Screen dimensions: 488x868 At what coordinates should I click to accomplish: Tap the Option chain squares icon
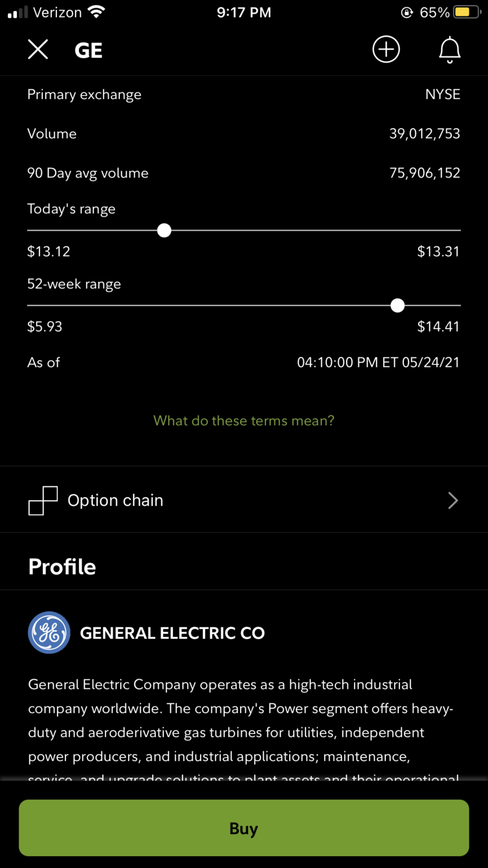click(x=43, y=501)
